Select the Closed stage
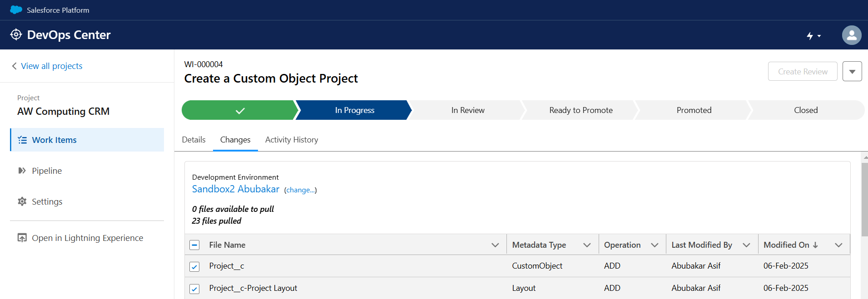The width and height of the screenshot is (868, 299). tap(806, 110)
